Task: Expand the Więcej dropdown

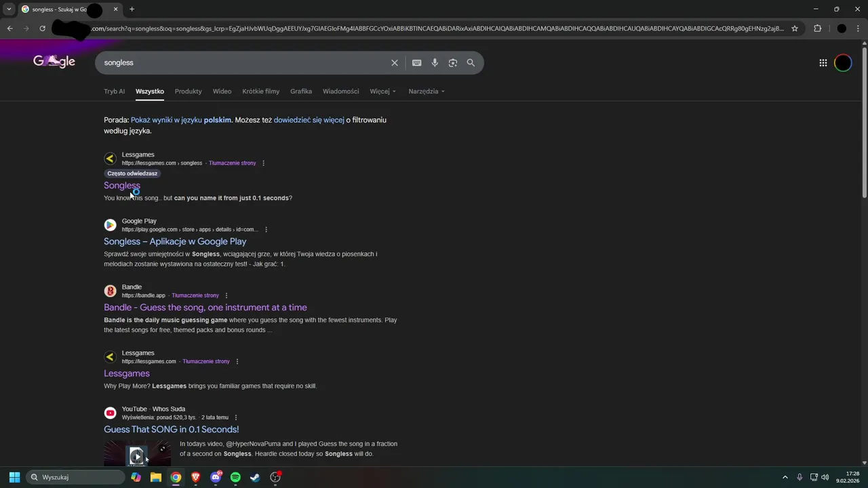Action: click(383, 91)
